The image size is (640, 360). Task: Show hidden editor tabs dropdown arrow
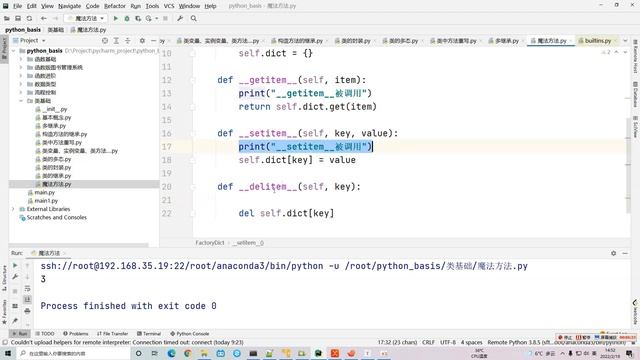tap(625, 40)
